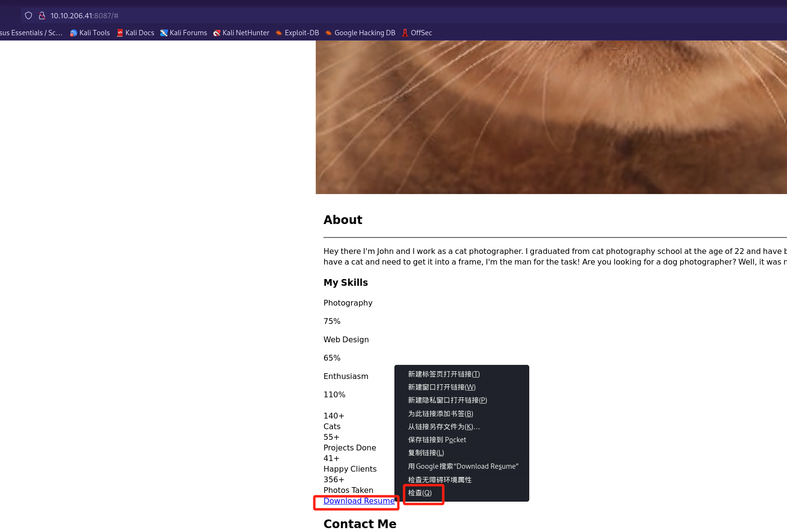Open the Kali Forums bookmark
787x532 pixels.
click(184, 33)
